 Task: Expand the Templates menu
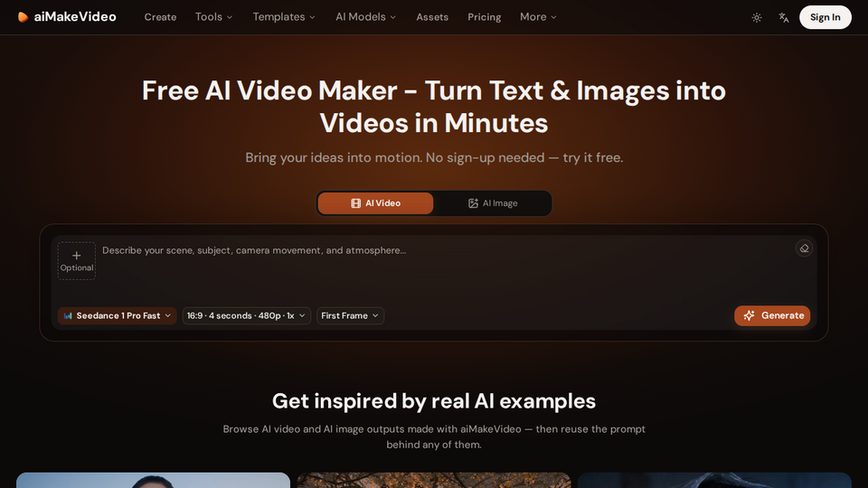(284, 17)
